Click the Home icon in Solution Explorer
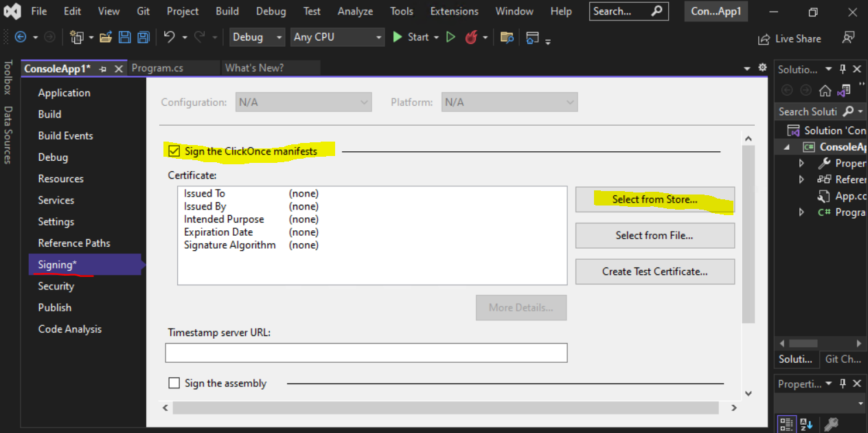Viewport: 868px width, 433px height. tap(826, 89)
